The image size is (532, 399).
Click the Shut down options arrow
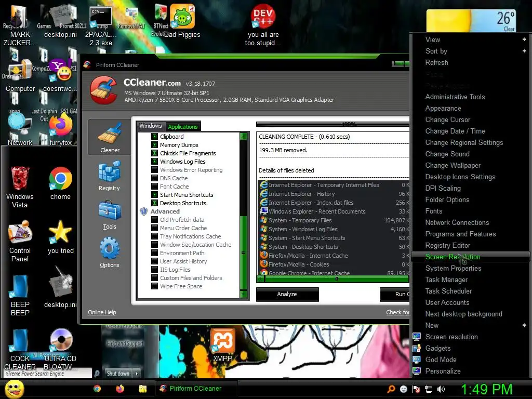point(137,374)
